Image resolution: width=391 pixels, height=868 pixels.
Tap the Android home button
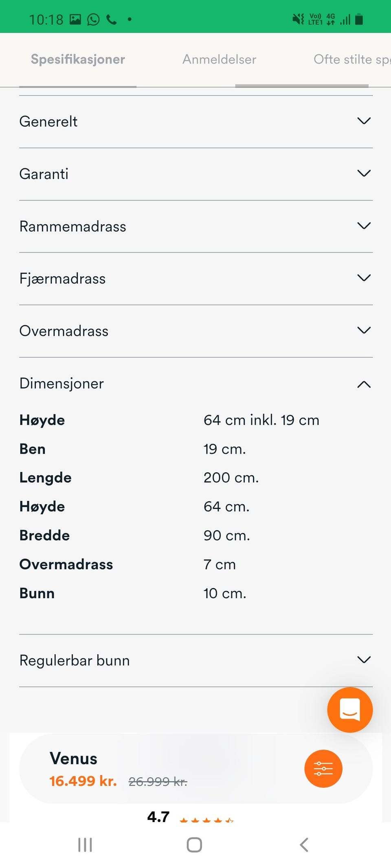[194, 845]
